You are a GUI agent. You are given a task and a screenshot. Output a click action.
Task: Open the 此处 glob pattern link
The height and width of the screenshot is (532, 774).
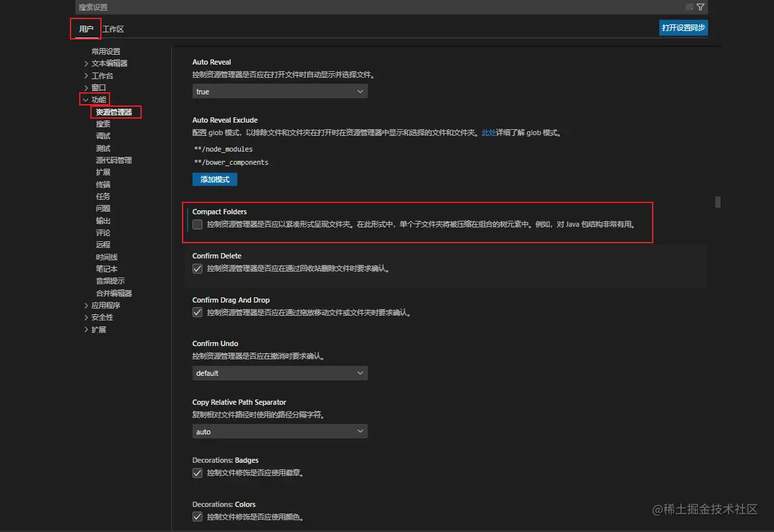pyautogui.click(x=489, y=133)
